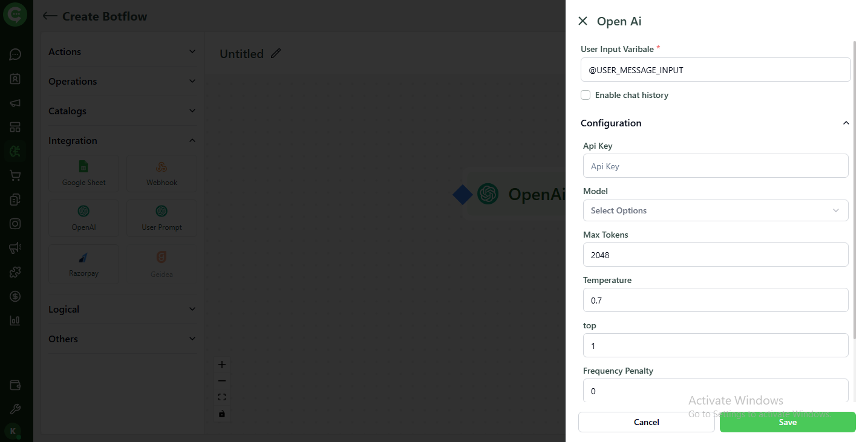Click the Temperature value input field

pyautogui.click(x=715, y=300)
